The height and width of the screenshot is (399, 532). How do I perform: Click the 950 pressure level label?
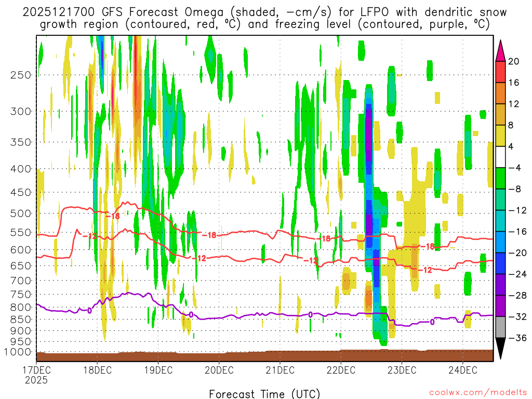pyautogui.click(x=21, y=342)
